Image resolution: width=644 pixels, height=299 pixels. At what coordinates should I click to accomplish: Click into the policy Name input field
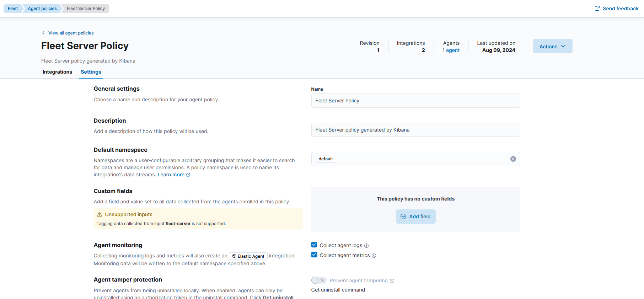pos(415,101)
